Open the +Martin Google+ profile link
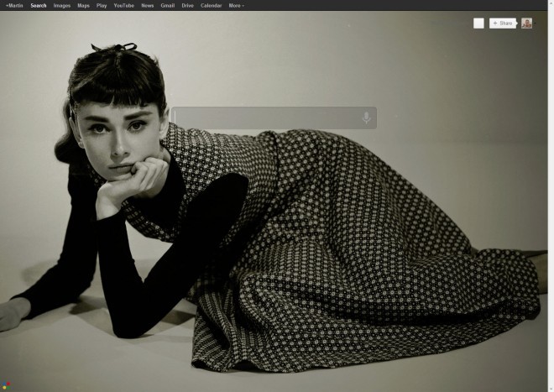The image size is (554, 392). click(14, 6)
